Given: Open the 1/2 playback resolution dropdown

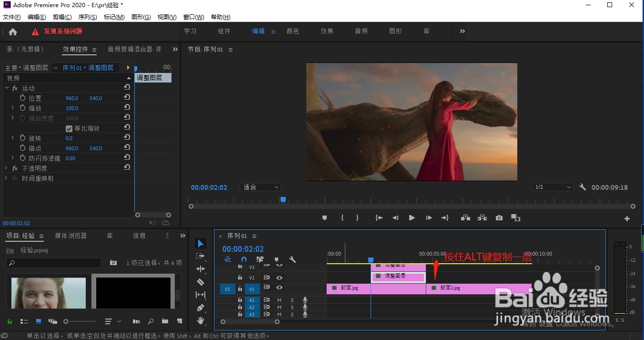Looking at the screenshot, I should click(553, 187).
